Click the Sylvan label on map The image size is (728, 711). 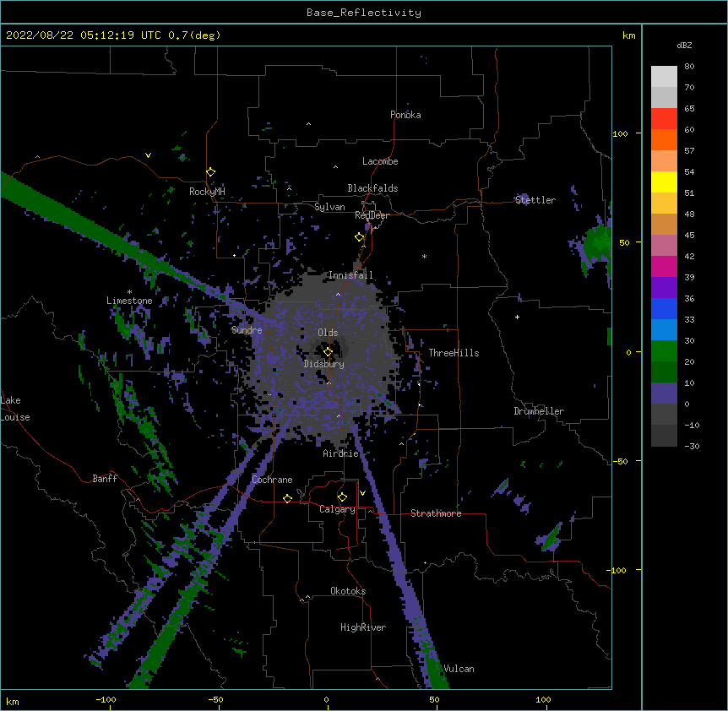click(x=329, y=207)
